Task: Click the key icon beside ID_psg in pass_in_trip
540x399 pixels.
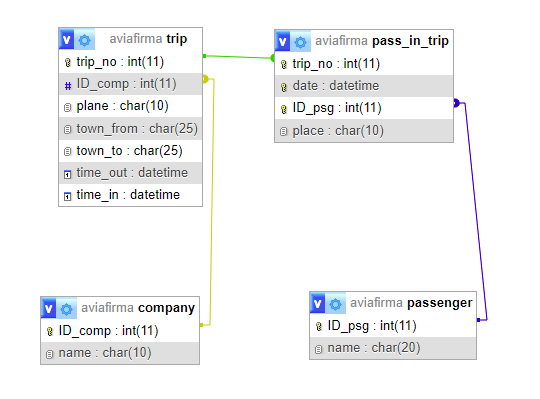Action: point(284,109)
